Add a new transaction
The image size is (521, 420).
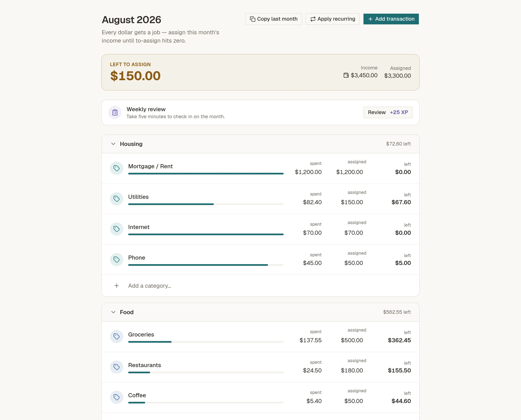pos(391,19)
